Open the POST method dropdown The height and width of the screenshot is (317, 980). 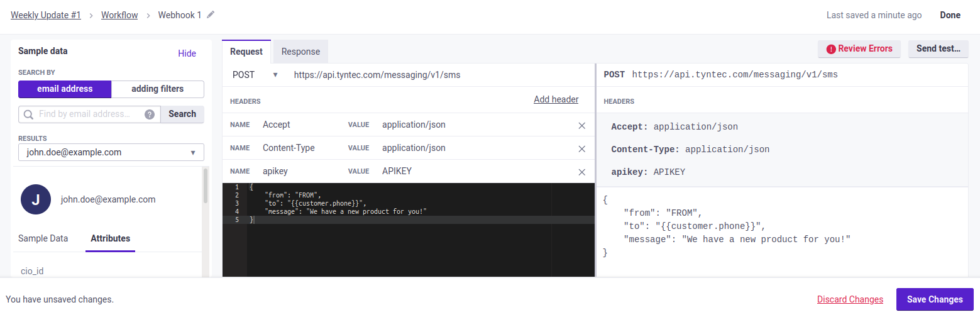tap(255, 75)
